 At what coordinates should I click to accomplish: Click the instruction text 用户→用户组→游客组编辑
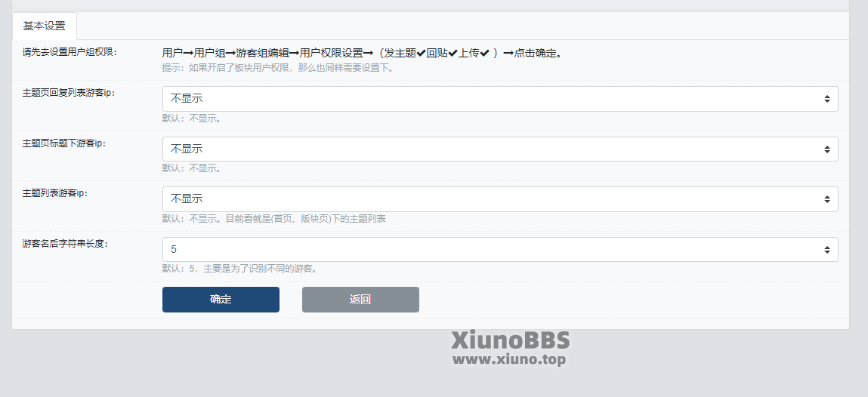click(x=362, y=53)
